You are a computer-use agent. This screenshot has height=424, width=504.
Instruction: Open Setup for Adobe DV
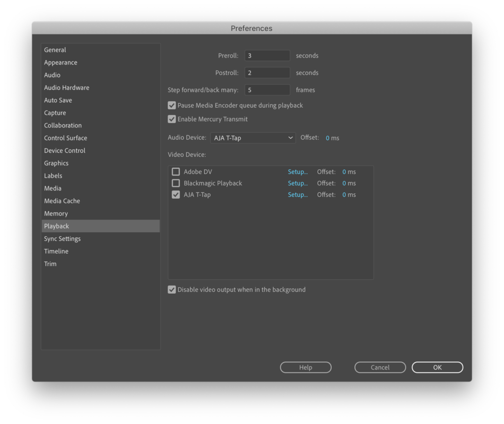coord(298,172)
